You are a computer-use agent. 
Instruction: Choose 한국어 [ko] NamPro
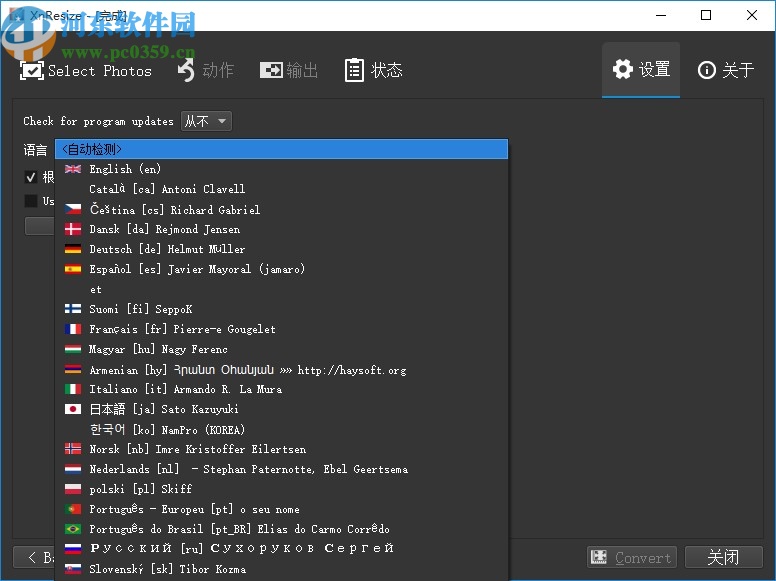[281, 429]
